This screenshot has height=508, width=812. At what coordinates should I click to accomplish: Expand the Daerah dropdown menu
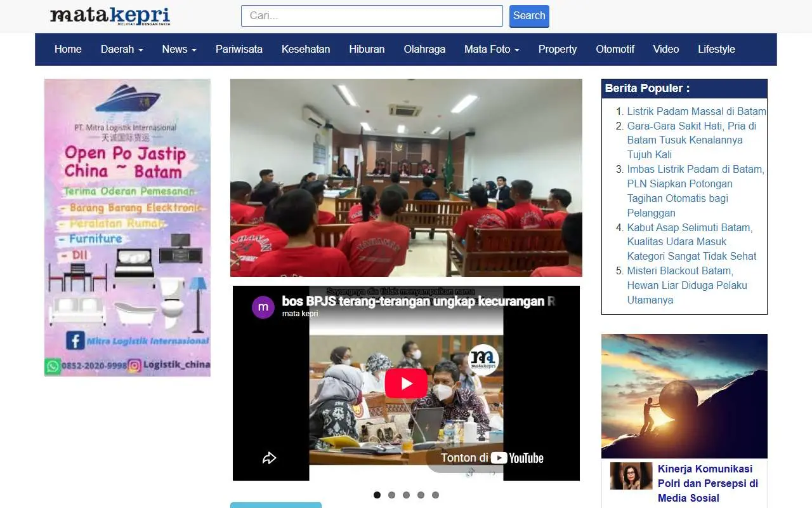[x=122, y=49]
